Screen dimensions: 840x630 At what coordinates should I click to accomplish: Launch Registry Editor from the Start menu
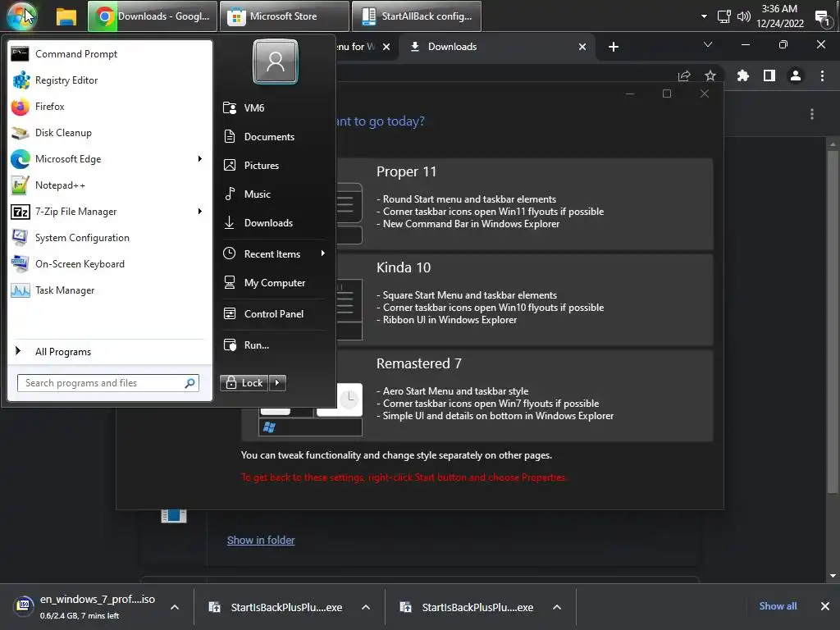click(109, 80)
